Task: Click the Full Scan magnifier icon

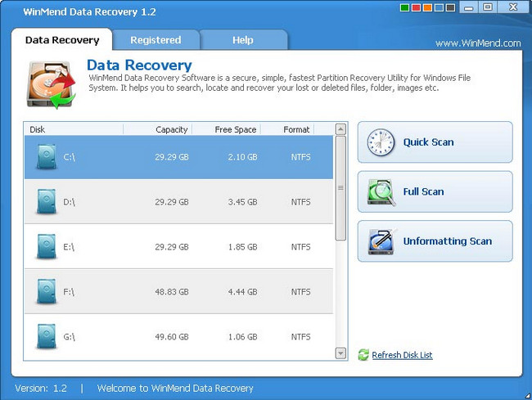Action: (381, 192)
